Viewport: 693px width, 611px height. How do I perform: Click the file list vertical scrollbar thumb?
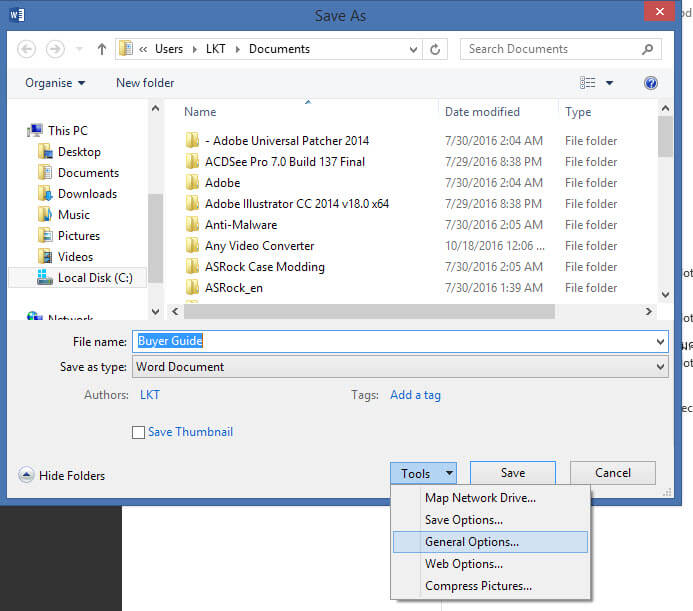tap(665, 137)
